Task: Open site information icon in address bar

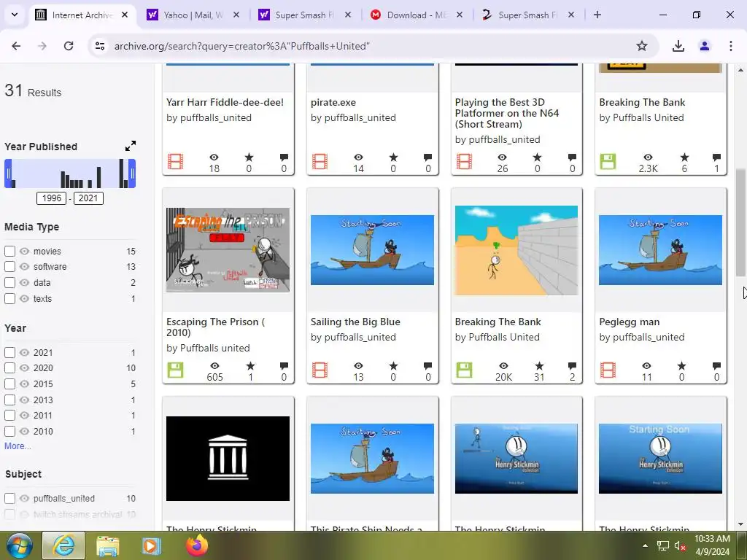Action: click(99, 46)
